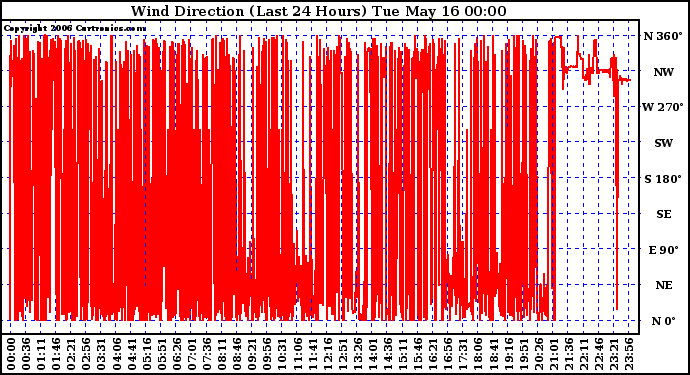Click the 05:51 time label

[161, 354]
